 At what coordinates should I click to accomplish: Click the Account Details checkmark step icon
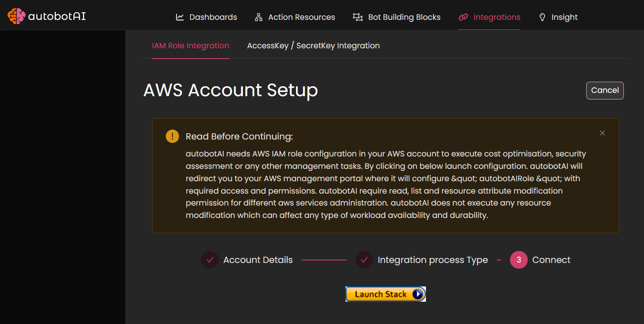210,260
